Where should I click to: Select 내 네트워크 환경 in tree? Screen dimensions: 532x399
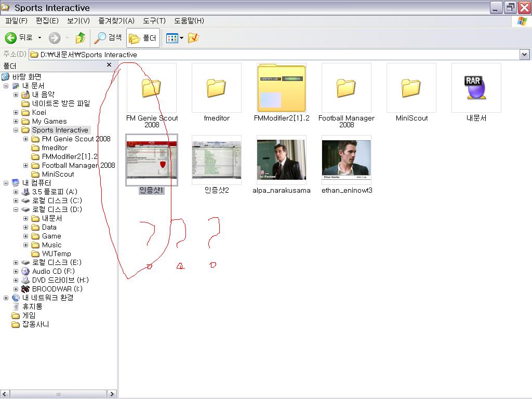(48, 298)
